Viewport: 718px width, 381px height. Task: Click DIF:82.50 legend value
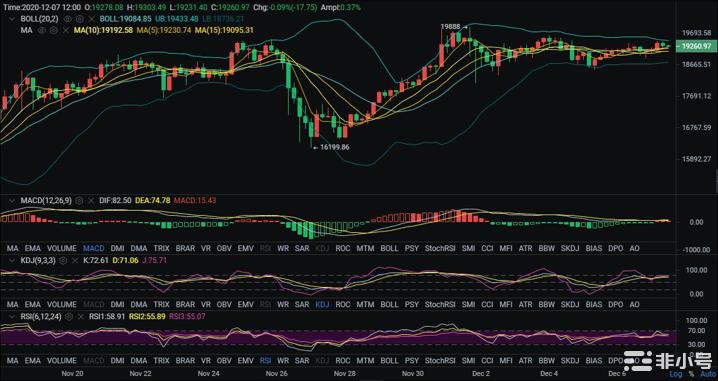[x=115, y=201]
